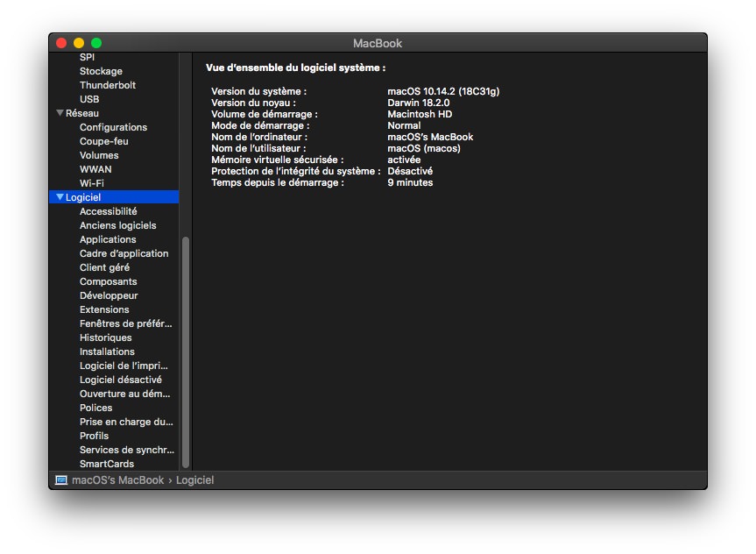Select Extensions in the sidebar
Image resolution: width=756 pixels, height=554 pixels.
[104, 309]
